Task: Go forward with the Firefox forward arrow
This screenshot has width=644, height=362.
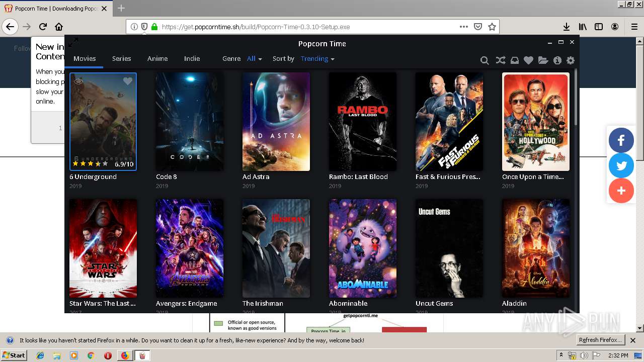Action: pyautogui.click(x=27, y=27)
